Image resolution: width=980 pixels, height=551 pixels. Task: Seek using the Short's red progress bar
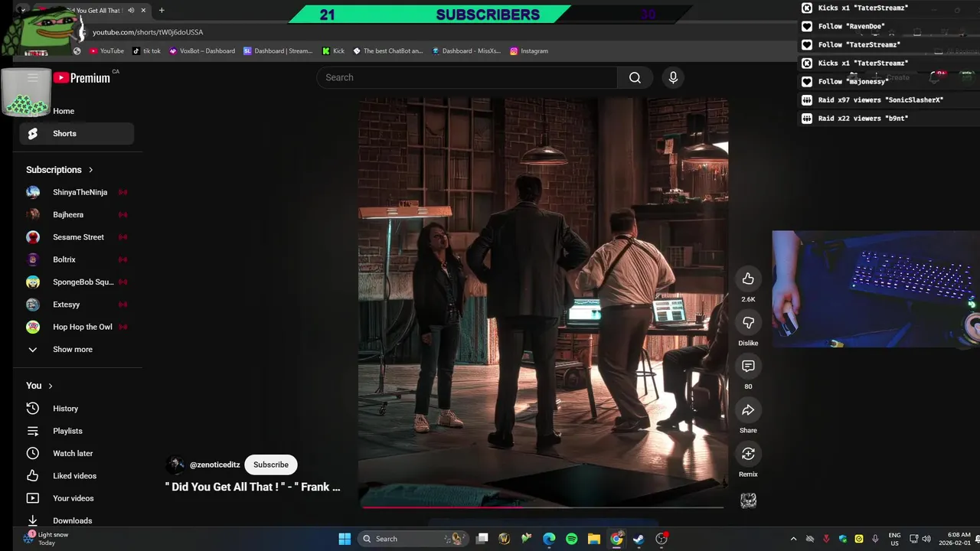pyautogui.click(x=543, y=507)
